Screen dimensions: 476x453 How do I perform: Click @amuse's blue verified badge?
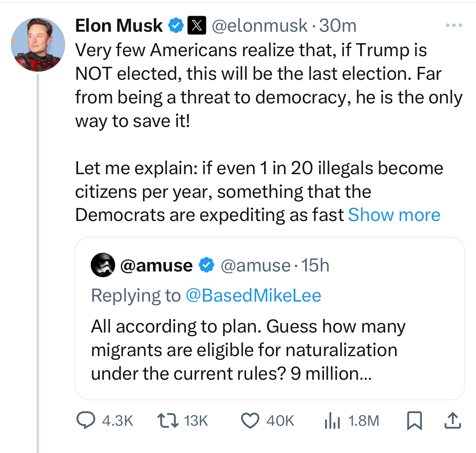[207, 265]
